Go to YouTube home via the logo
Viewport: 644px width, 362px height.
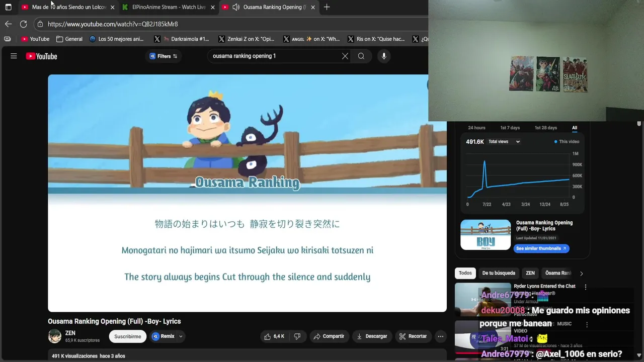tap(42, 56)
